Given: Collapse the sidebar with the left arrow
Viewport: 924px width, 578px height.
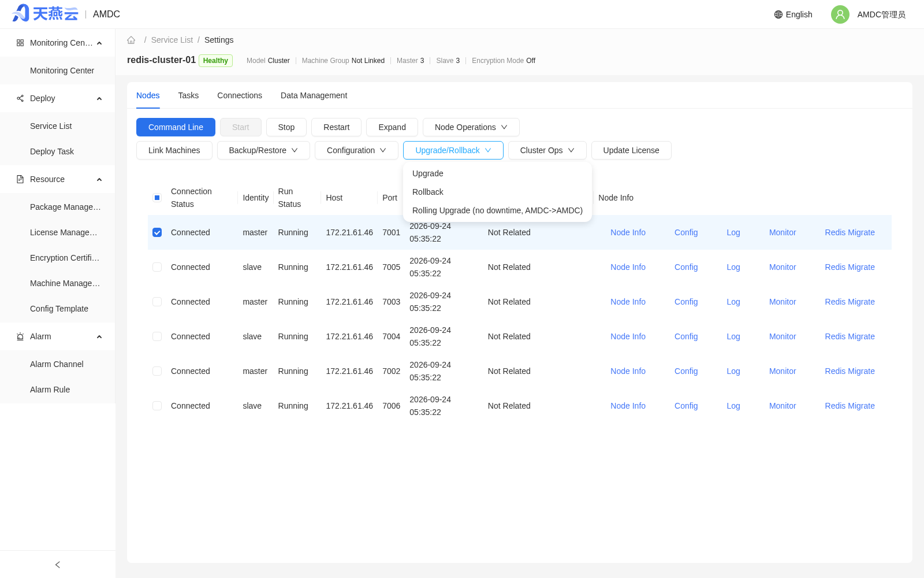Looking at the screenshot, I should point(58,565).
